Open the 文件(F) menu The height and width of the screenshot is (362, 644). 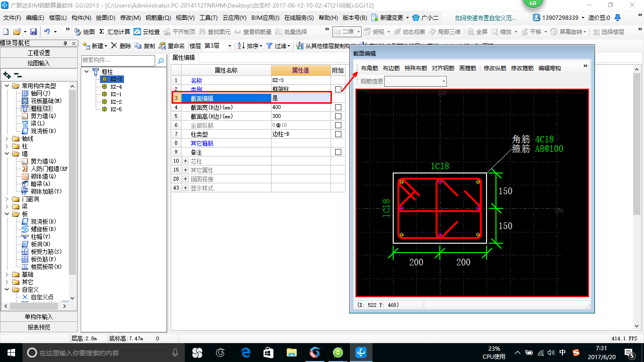12,18
